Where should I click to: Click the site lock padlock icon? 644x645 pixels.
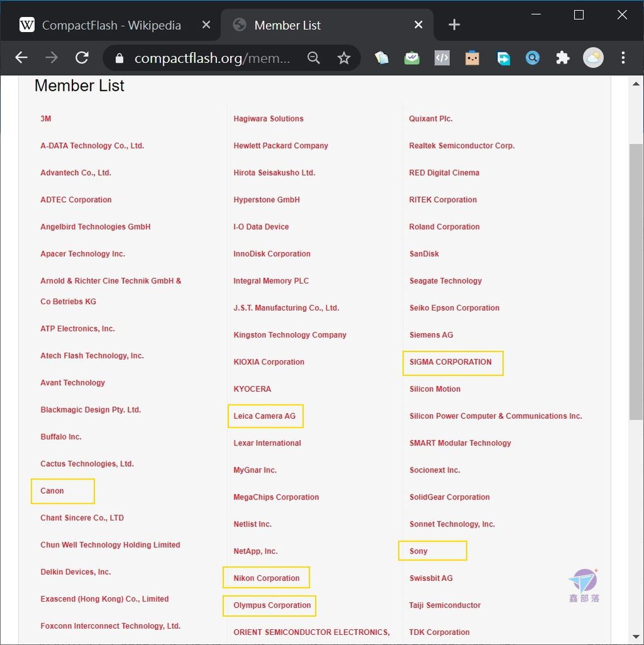[x=119, y=58]
